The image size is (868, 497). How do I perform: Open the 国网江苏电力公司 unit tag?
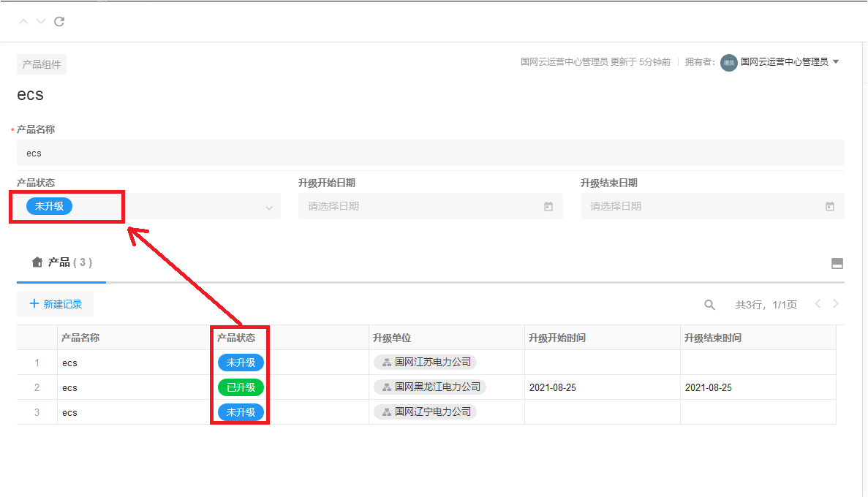426,363
